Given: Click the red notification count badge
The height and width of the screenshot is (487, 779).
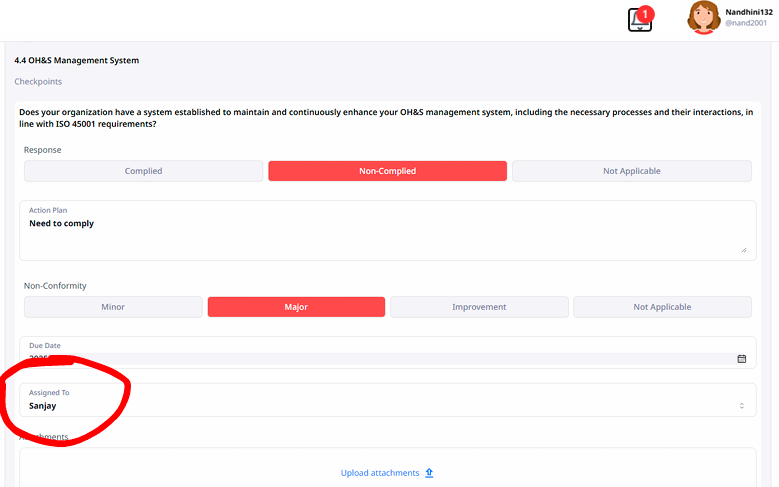Looking at the screenshot, I should 646,13.
